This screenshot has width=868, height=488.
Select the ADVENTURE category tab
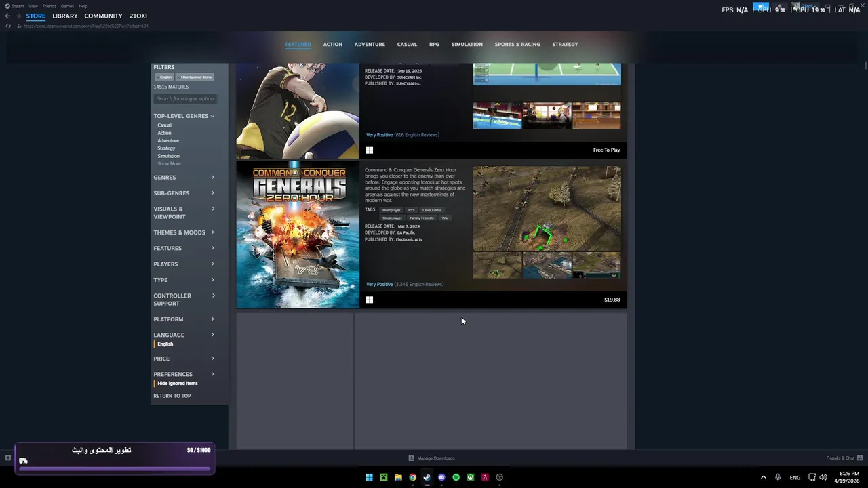(x=370, y=44)
